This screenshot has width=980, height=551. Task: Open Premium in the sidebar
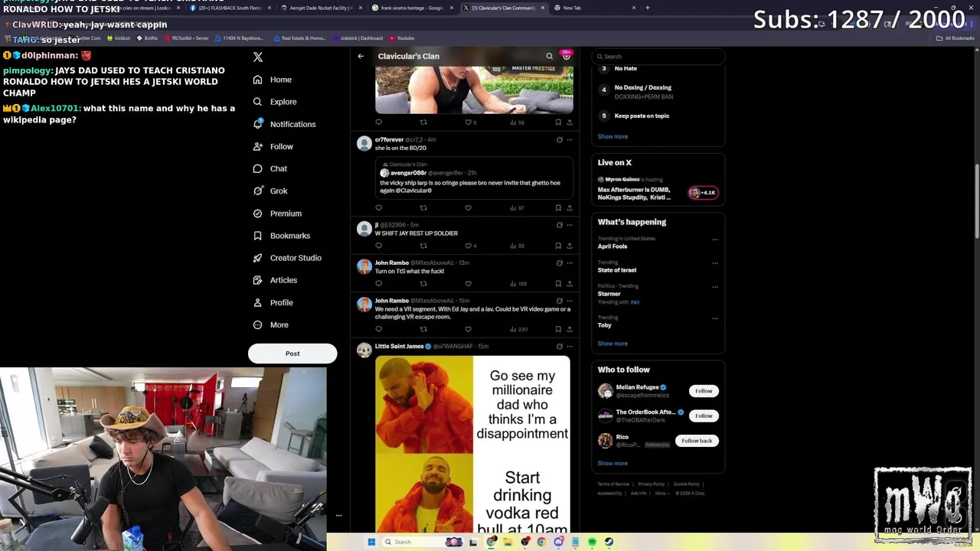click(277, 214)
